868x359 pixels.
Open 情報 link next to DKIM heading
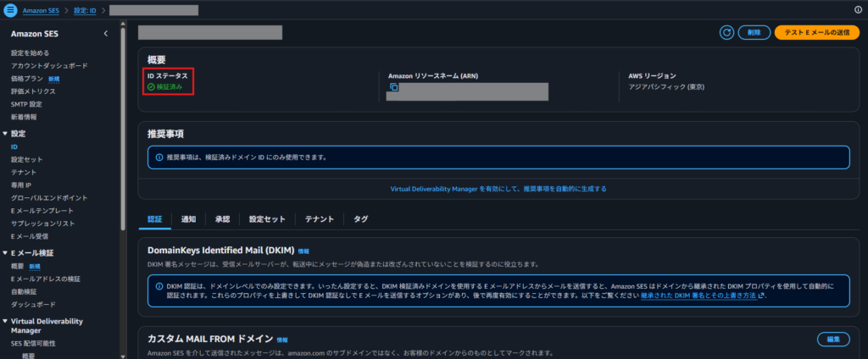303,251
